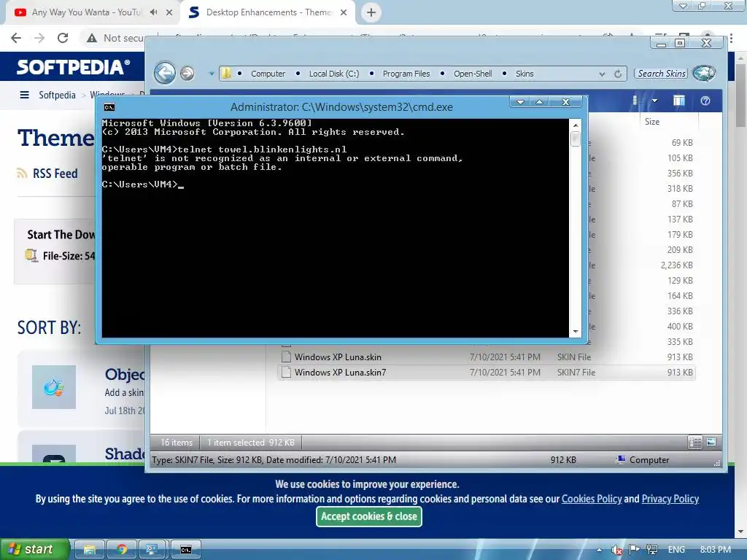This screenshot has width=747, height=560.
Task: Switch to details view icon in Explorer status bar
Action: [695, 443]
